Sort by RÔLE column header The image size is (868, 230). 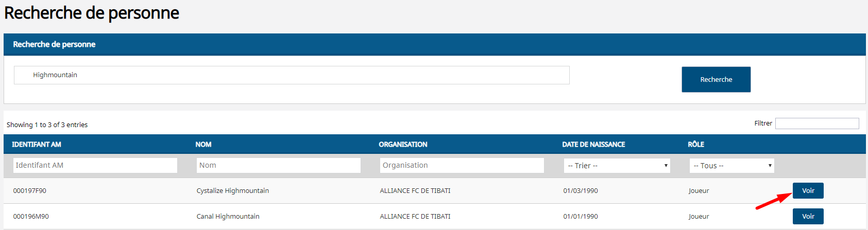click(696, 145)
